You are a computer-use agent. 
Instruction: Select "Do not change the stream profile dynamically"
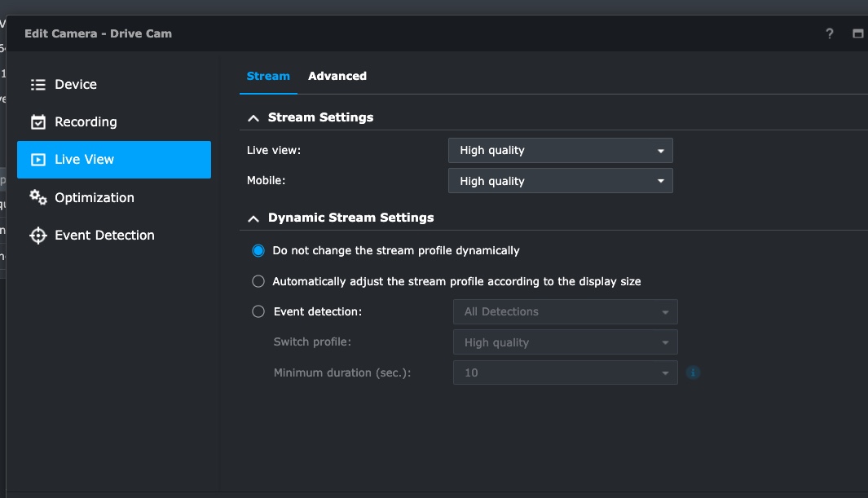tap(258, 251)
